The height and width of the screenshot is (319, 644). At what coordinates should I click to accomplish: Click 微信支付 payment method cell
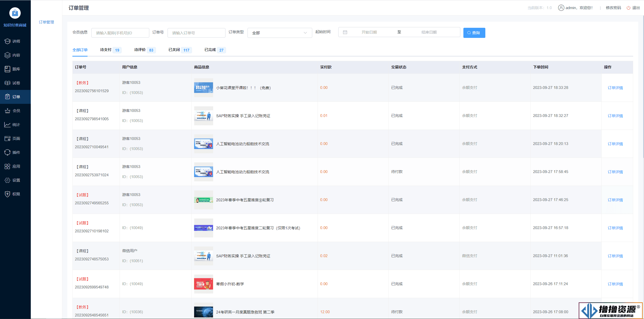tap(469, 256)
